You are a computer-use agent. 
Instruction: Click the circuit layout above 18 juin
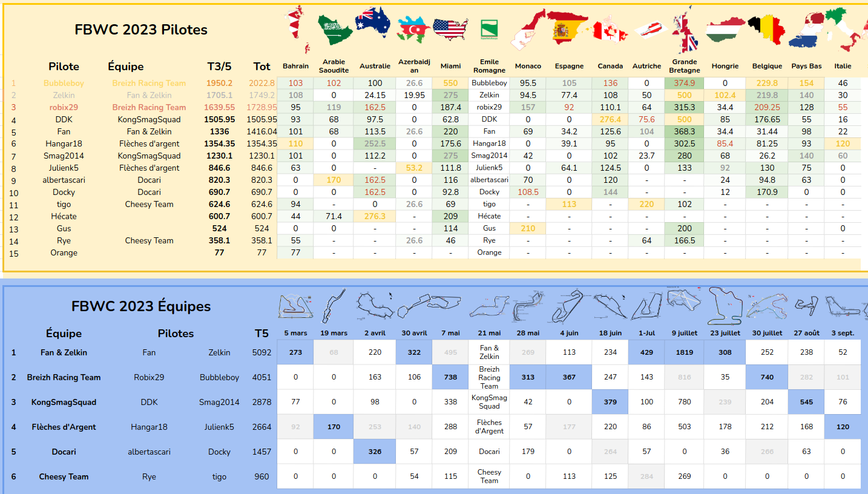610,306
